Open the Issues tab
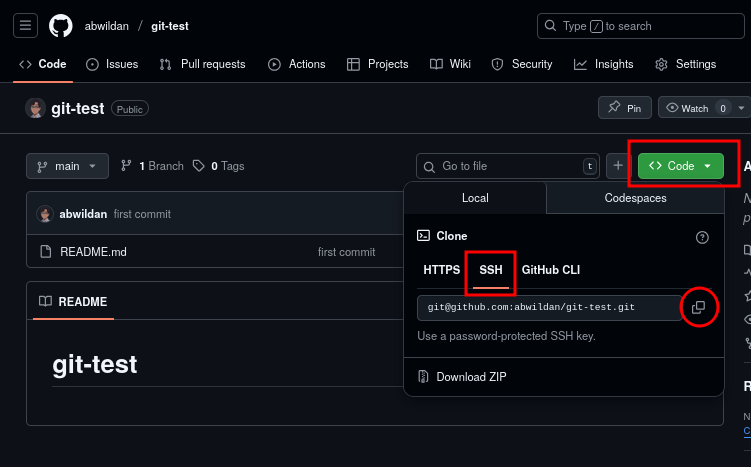 pos(112,64)
